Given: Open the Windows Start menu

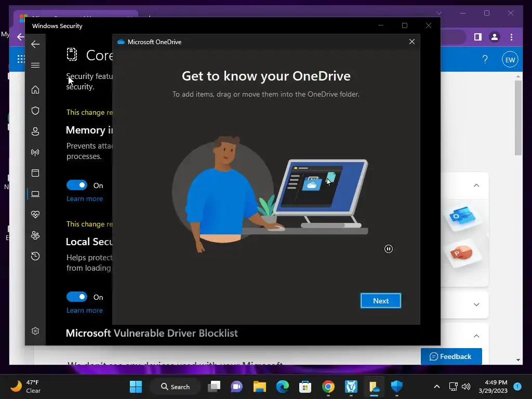Looking at the screenshot, I should click(136, 387).
